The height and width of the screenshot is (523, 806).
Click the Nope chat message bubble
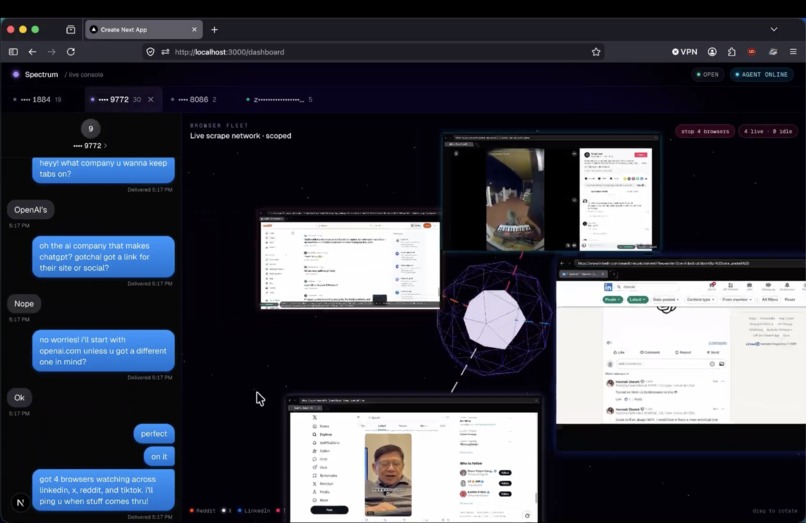tap(24, 304)
